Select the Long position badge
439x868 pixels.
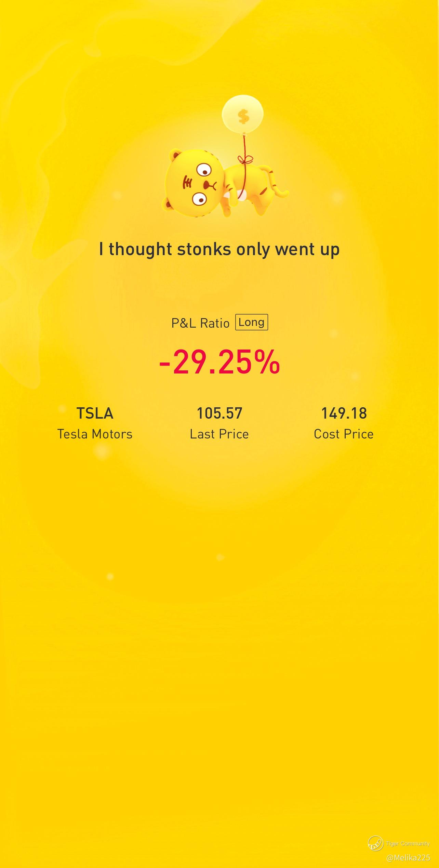(x=252, y=322)
